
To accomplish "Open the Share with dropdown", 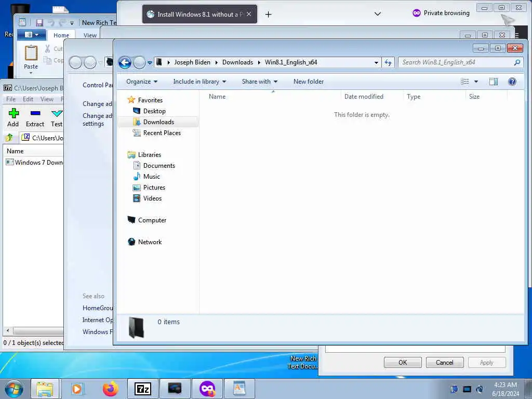I will (260, 82).
